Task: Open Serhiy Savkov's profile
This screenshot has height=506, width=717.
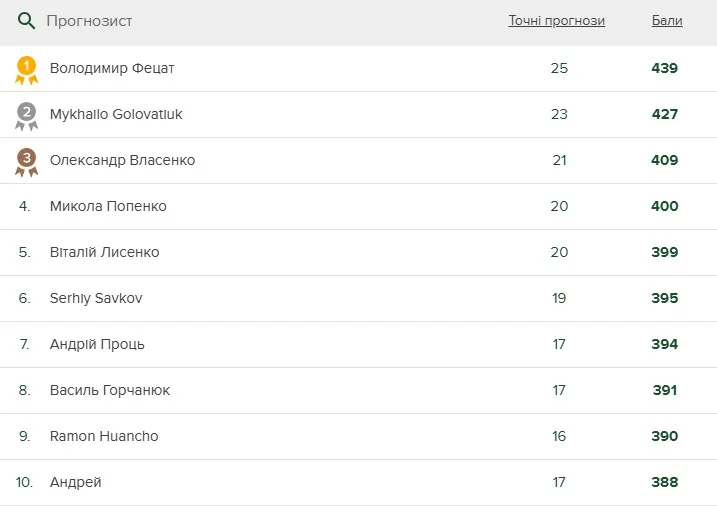Action: [x=96, y=299]
